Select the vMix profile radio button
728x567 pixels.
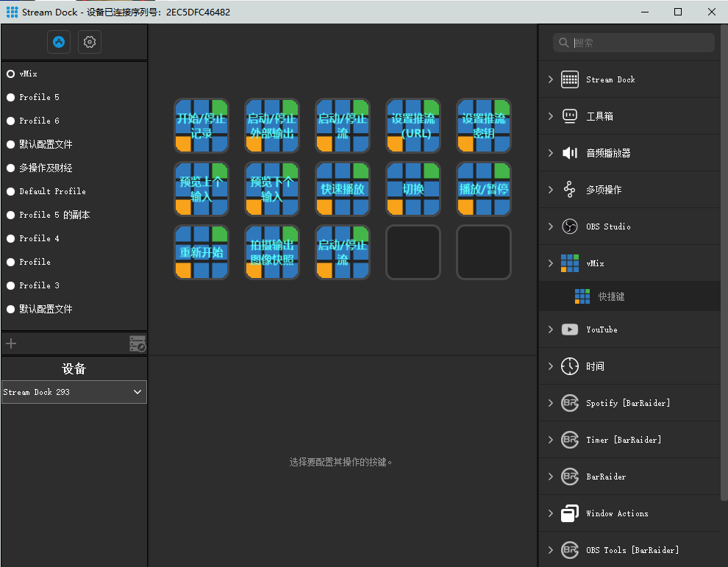[x=11, y=74]
